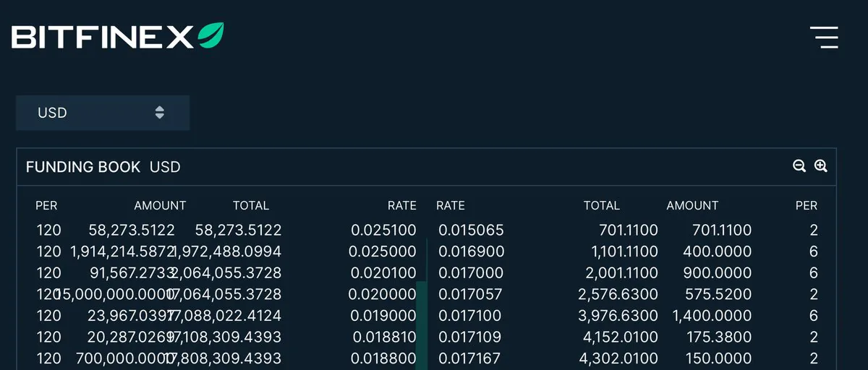The width and height of the screenshot is (868, 370).
Task: Click bid amount 58,273.5122
Action: click(x=132, y=231)
